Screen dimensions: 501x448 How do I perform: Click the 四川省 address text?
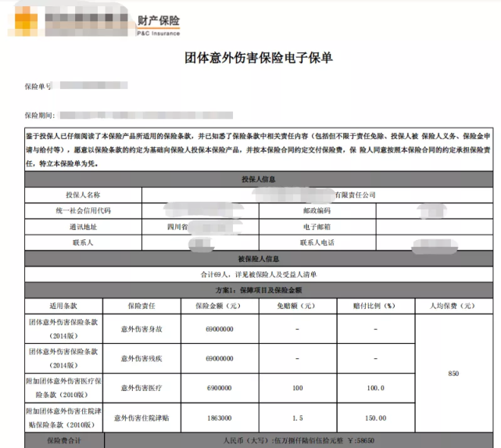(177, 227)
